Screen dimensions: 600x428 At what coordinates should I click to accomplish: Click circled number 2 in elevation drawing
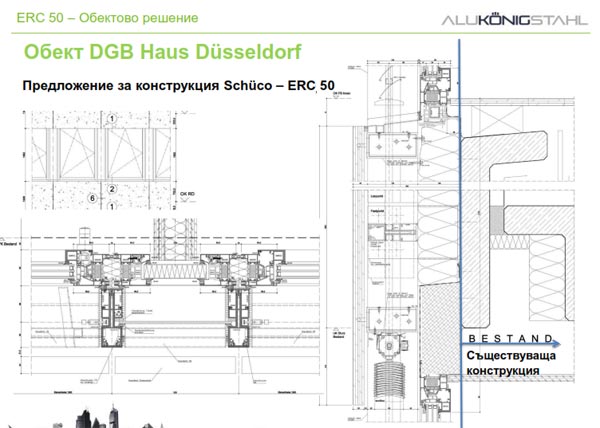pos(112,189)
